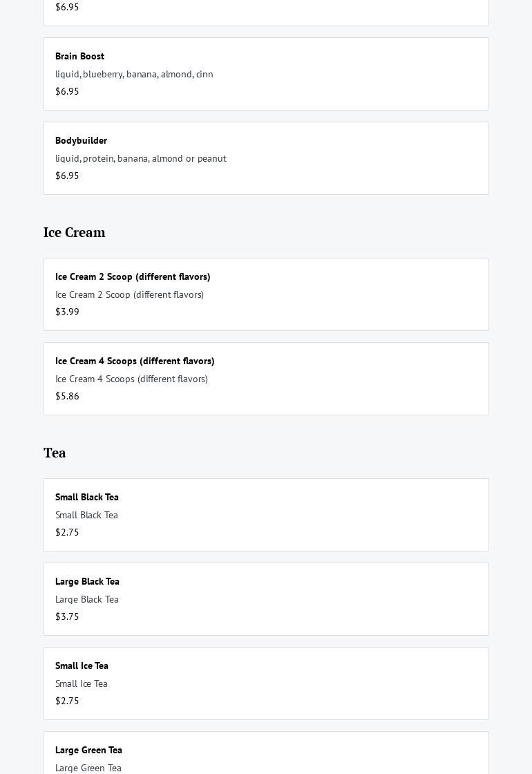
Task: Open the Large Green Tea item
Action: pyautogui.click(x=88, y=750)
